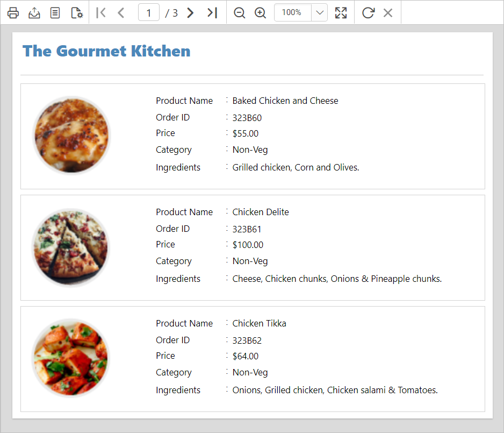
Task: Refresh the report
Action: pos(368,13)
